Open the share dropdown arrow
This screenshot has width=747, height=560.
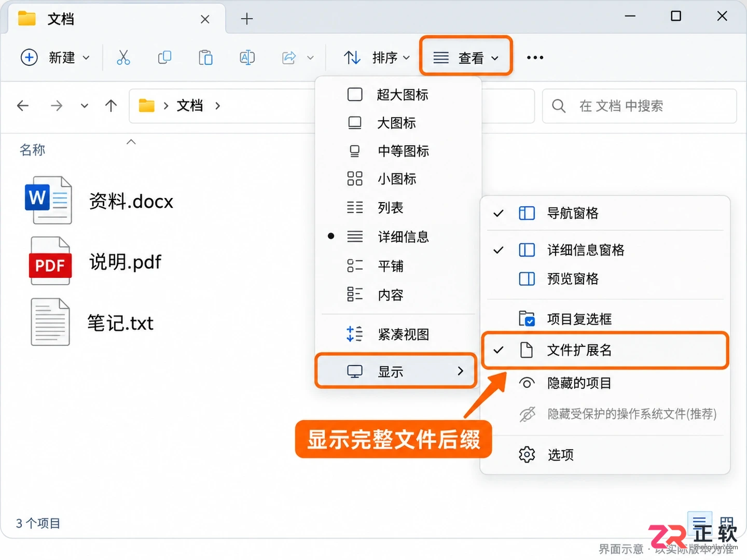pyautogui.click(x=310, y=58)
